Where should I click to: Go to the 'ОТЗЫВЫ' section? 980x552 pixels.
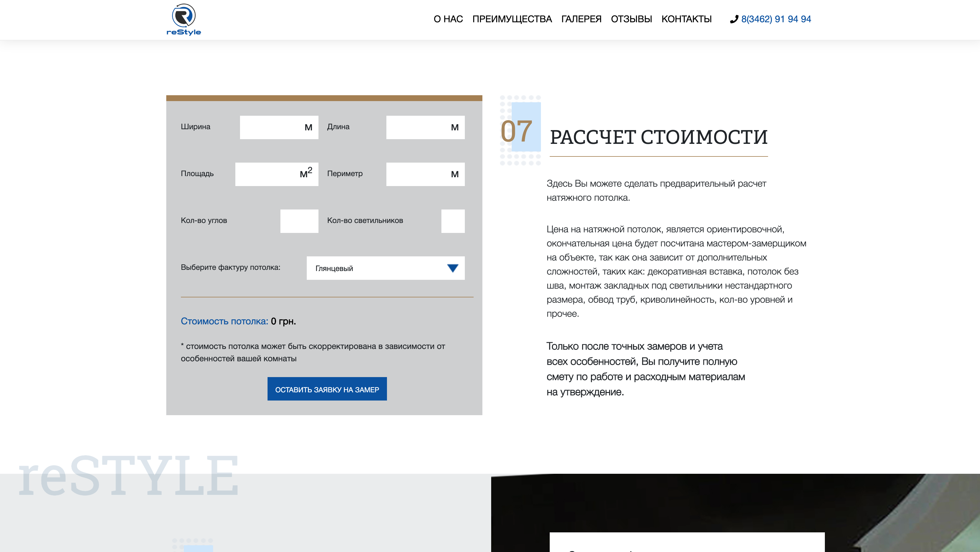(632, 19)
